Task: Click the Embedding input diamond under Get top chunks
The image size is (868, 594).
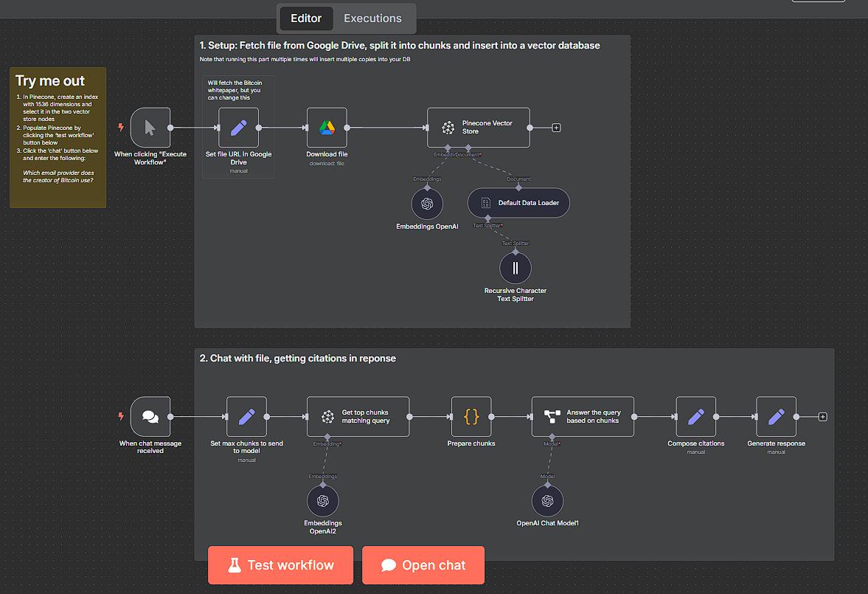Action: 327,437
